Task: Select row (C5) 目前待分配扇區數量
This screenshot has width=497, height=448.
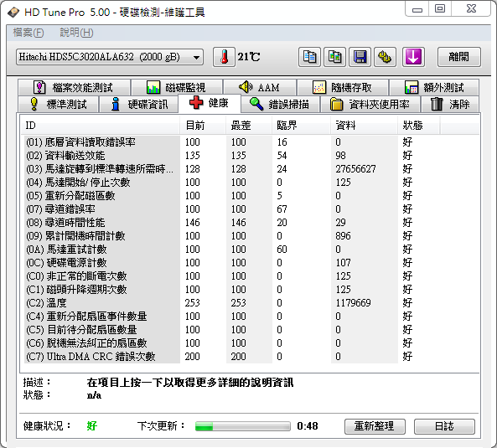Action: tap(251, 330)
